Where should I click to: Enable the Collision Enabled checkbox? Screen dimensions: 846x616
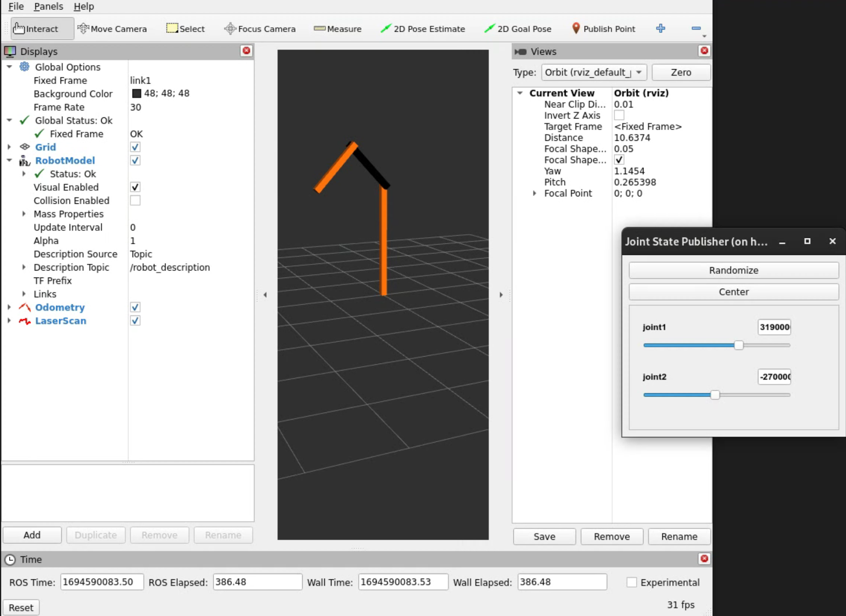click(x=135, y=201)
